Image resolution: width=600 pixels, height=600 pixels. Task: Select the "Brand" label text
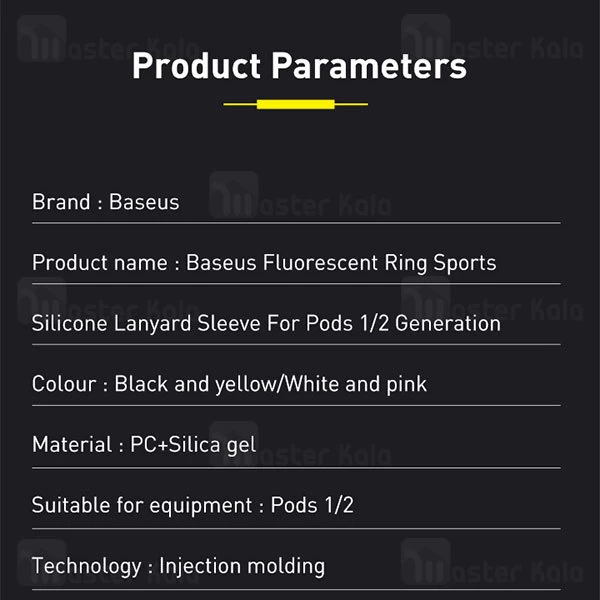61,202
